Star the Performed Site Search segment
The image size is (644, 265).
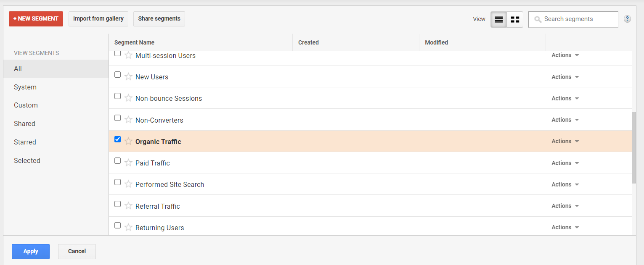pyautogui.click(x=129, y=184)
